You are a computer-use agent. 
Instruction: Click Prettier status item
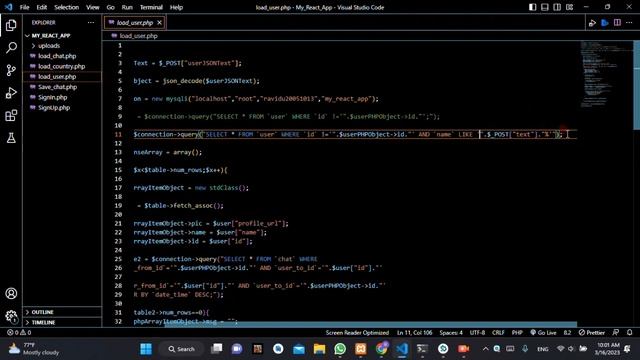point(592,333)
